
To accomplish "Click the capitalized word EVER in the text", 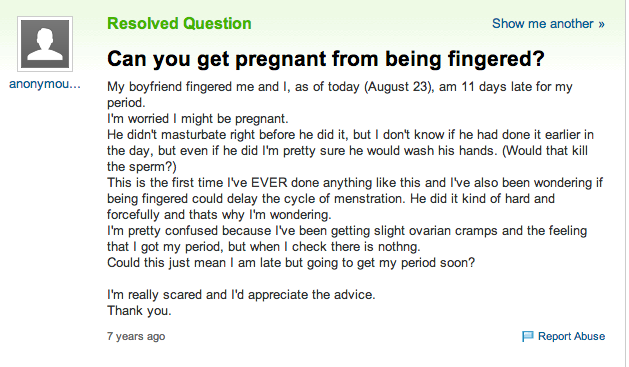I will tap(269, 183).
